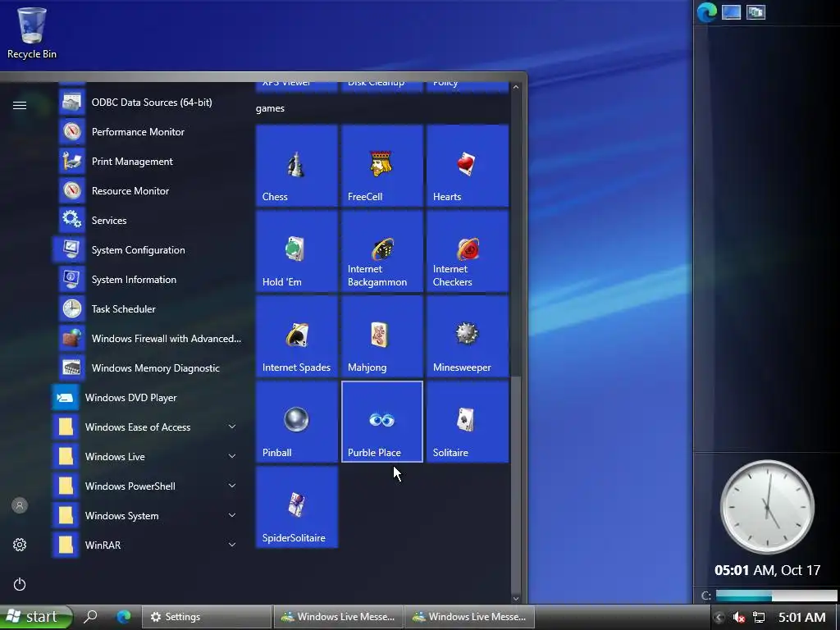
Task: Launch System Configuration
Action: click(148, 249)
